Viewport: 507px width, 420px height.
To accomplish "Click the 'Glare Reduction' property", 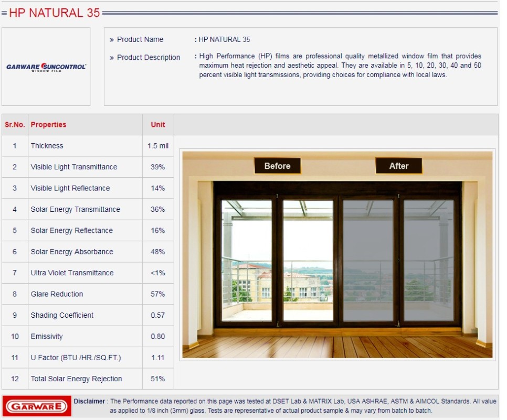I will [x=57, y=294].
